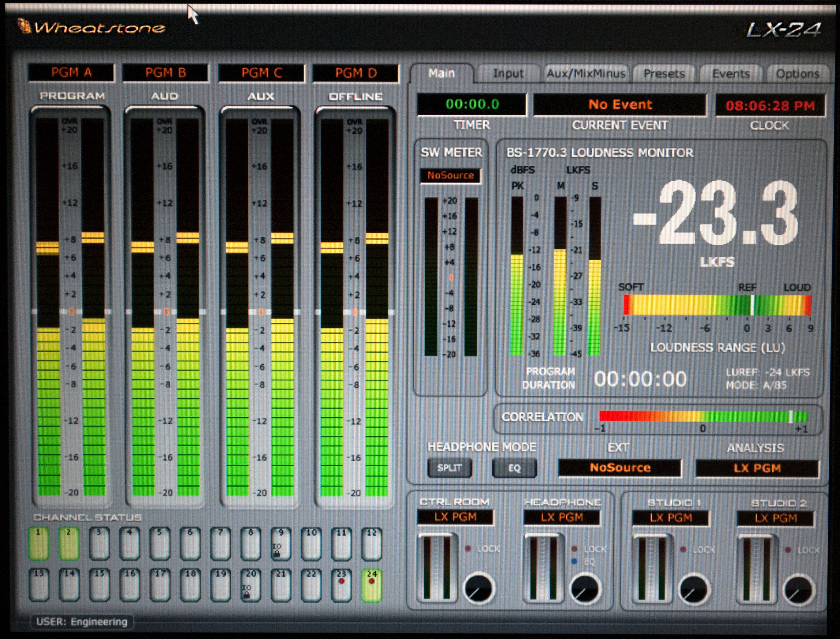The image size is (840, 639).
Task: Select channel status 21
Action: click(281, 586)
